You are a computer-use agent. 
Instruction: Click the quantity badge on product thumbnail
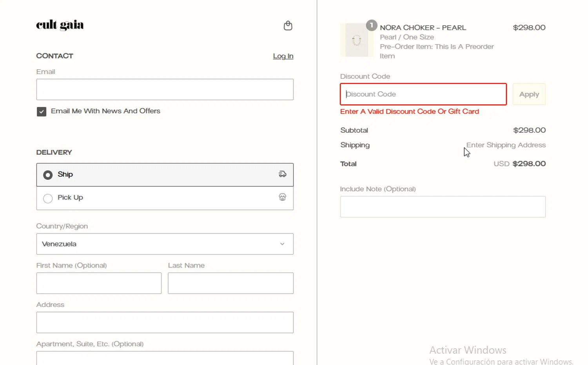[x=371, y=25]
